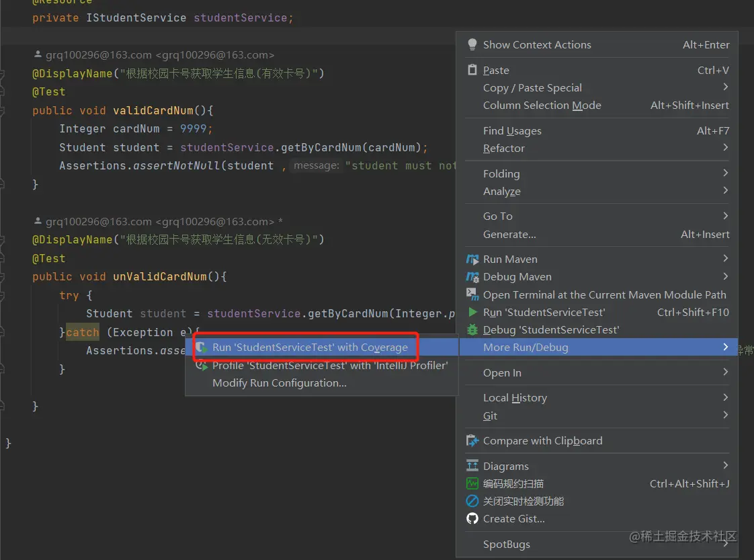Click author icon above validCardNum method
The image size is (754, 560).
(38, 54)
